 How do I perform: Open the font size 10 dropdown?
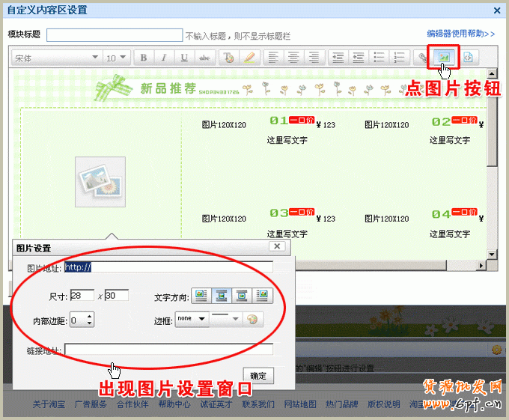(x=116, y=58)
